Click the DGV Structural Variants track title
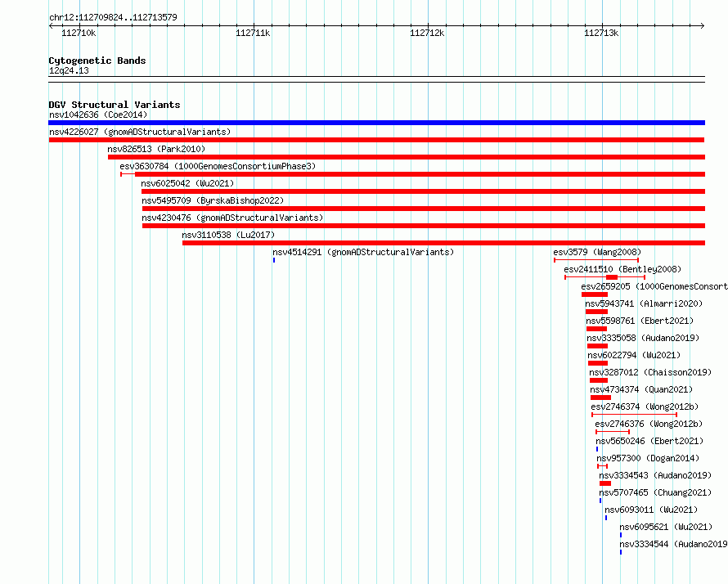The image size is (728, 584). [x=115, y=105]
